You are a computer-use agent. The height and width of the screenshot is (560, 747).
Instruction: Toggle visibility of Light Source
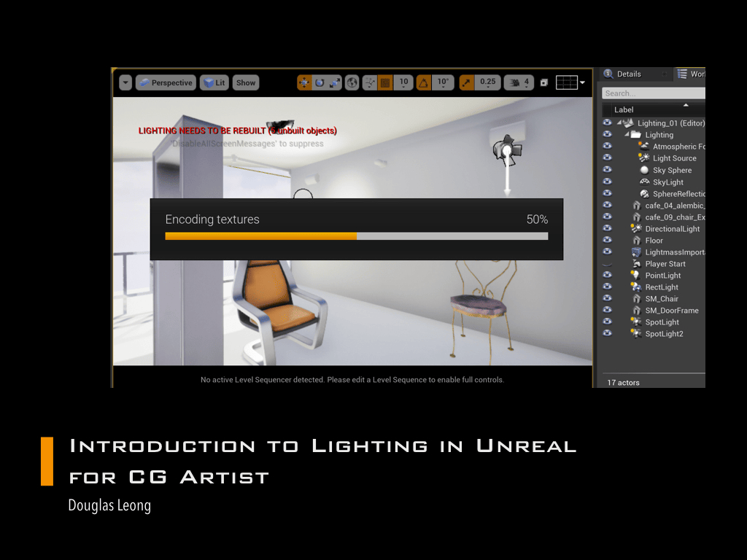point(607,157)
